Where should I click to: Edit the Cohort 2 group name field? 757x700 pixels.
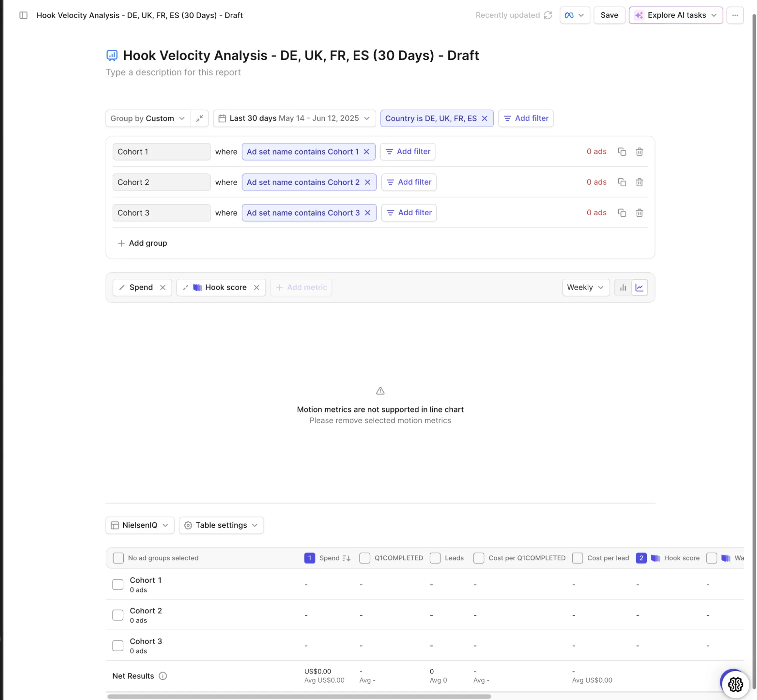(161, 182)
